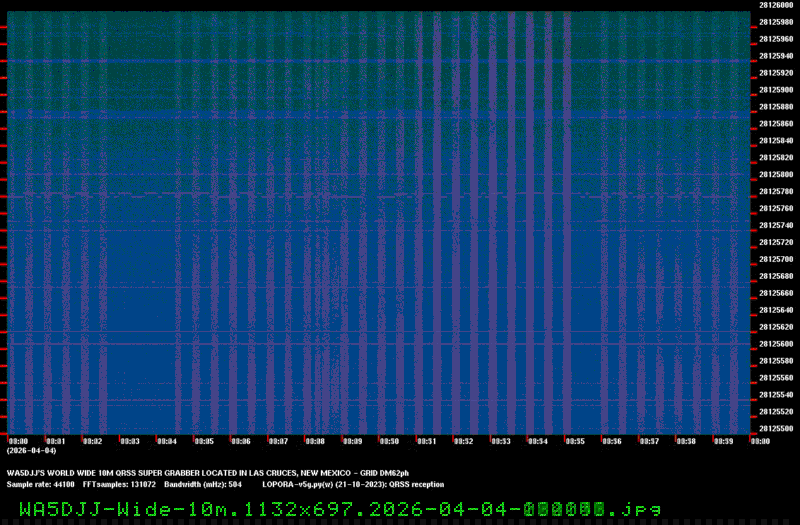Click the 28125500 frequency scale label

776,428
